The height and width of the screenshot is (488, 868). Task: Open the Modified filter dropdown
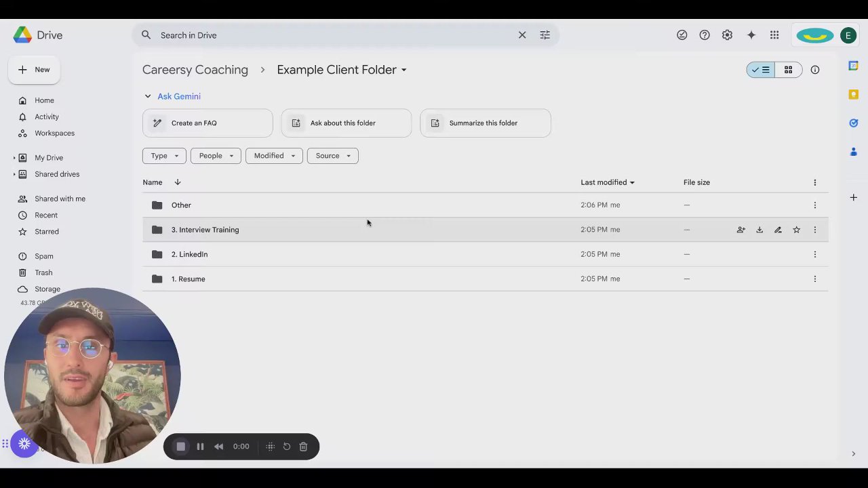tap(274, 156)
